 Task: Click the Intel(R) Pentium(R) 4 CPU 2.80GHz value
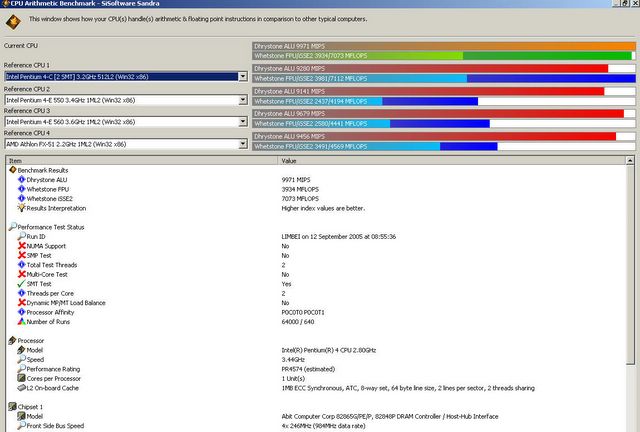[x=329, y=350]
